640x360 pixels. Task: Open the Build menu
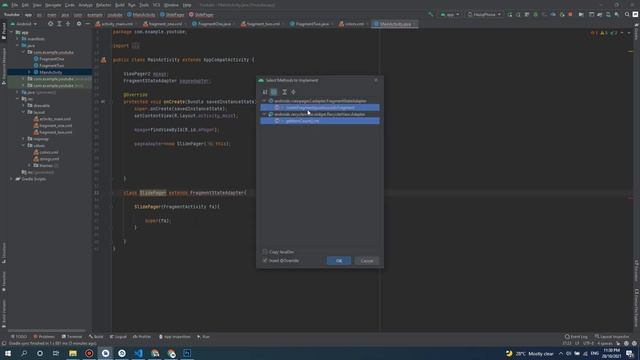(120, 5)
